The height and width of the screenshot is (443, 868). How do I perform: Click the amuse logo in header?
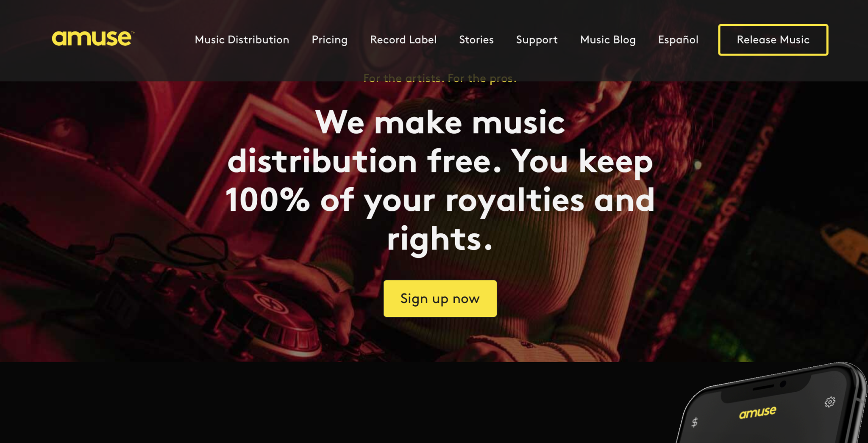[x=92, y=38]
